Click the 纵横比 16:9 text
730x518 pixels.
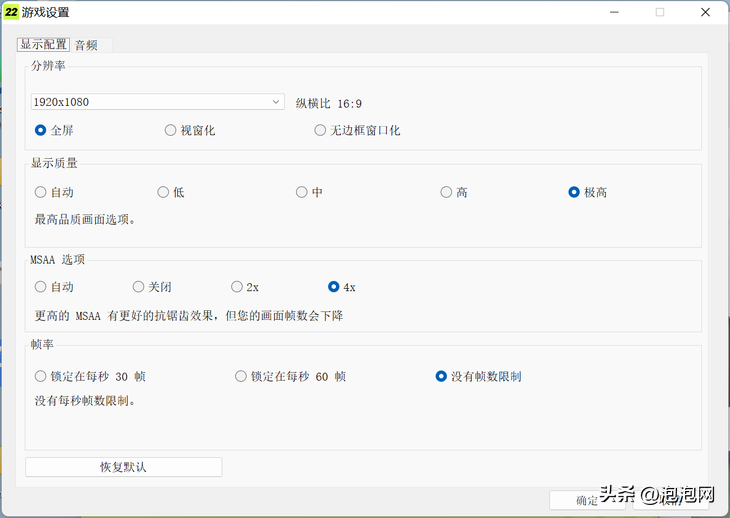pos(329,103)
